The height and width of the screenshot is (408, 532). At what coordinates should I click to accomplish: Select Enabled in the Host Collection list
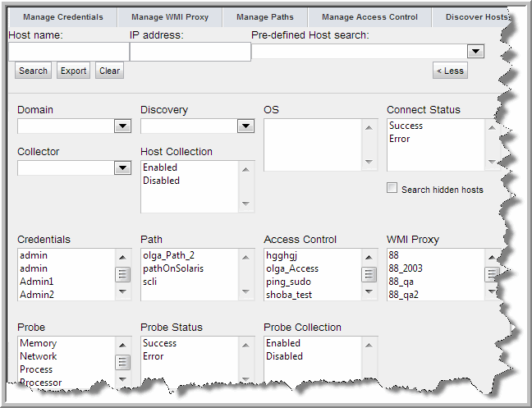pyautogui.click(x=160, y=167)
